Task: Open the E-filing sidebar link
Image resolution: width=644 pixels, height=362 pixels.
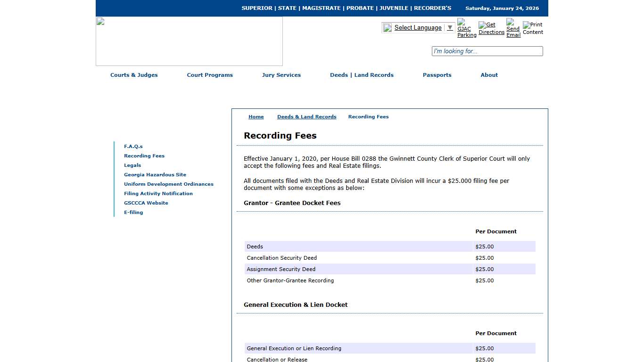Action: [x=133, y=212]
